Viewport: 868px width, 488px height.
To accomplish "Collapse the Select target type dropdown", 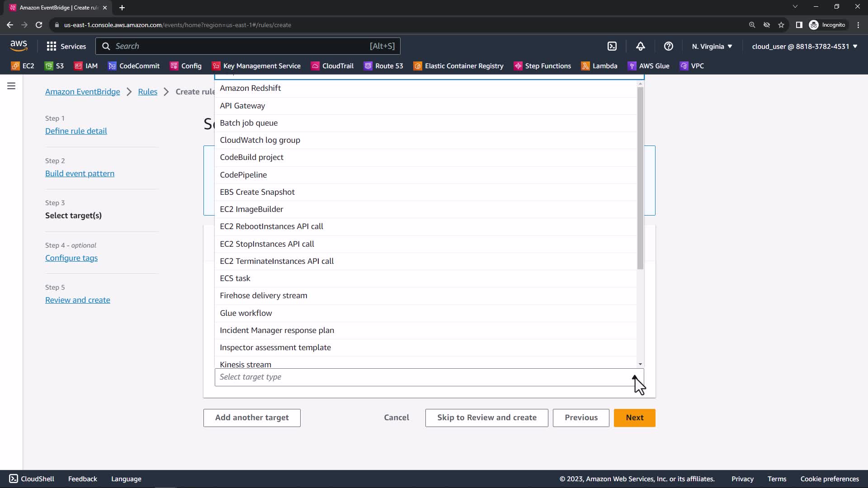I will pyautogui.click(x=635, y=377).
